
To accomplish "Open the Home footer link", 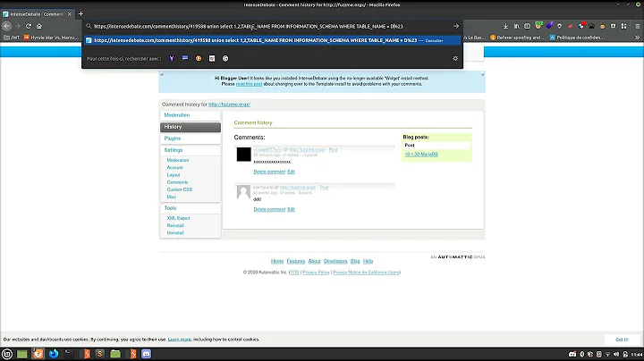I will point(277,261).
